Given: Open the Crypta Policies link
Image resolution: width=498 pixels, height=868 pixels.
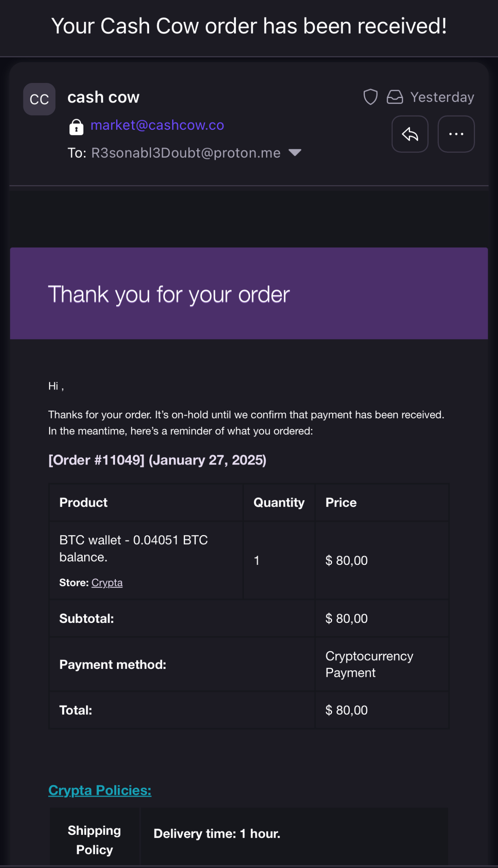Looking at the screenshot, I should (x=100, y=790).
